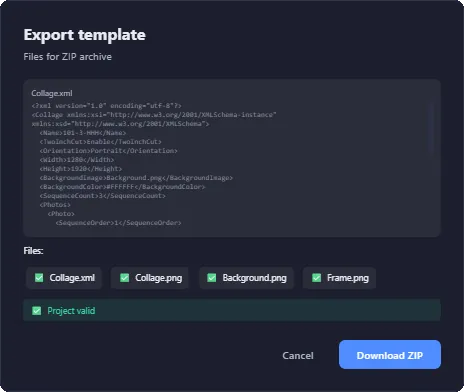Click the Export template title
The image size is (464, 392).
click(85, 35)
